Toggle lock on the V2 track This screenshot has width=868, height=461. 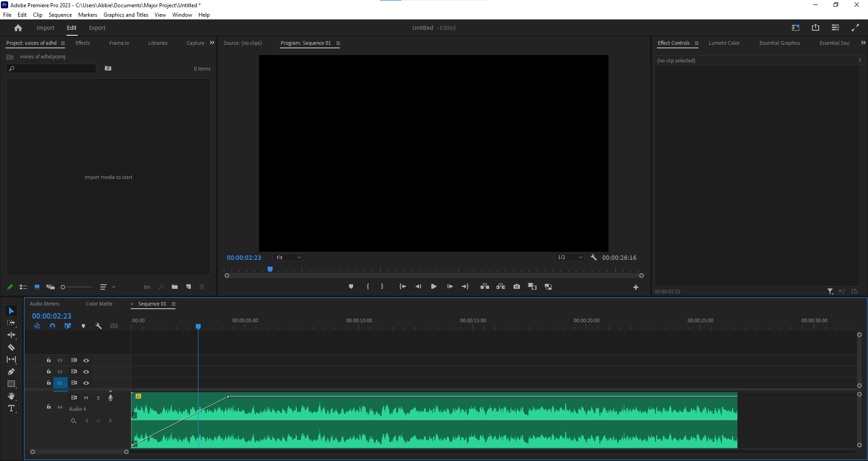49,372
